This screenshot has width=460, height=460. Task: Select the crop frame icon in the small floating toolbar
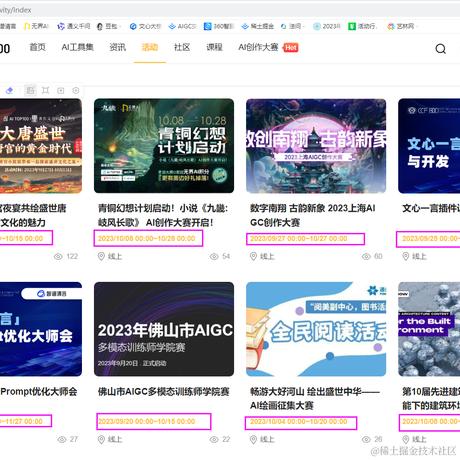(45, 90)
